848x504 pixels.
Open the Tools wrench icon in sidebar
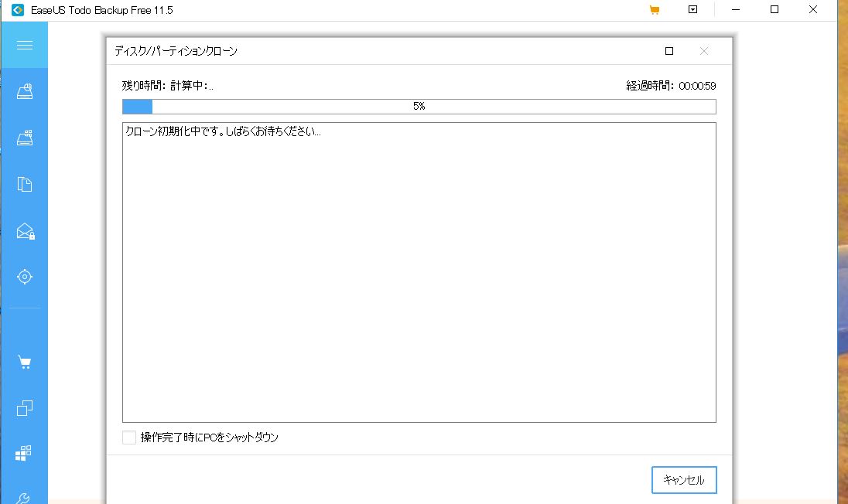point(23,498)
